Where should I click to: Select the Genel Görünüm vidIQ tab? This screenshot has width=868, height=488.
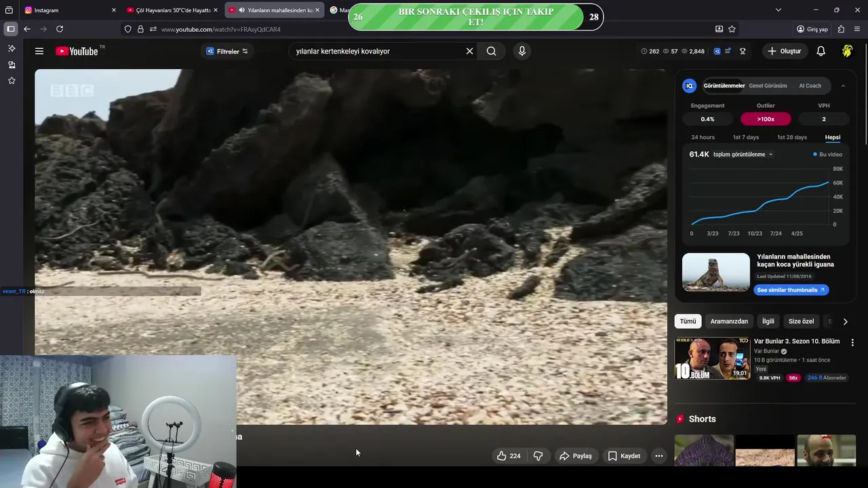tap(768, 86)
